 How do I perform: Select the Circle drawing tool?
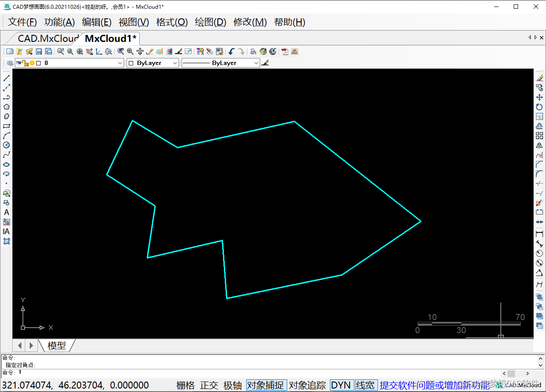pyautogui.click(x=7, y=145)
